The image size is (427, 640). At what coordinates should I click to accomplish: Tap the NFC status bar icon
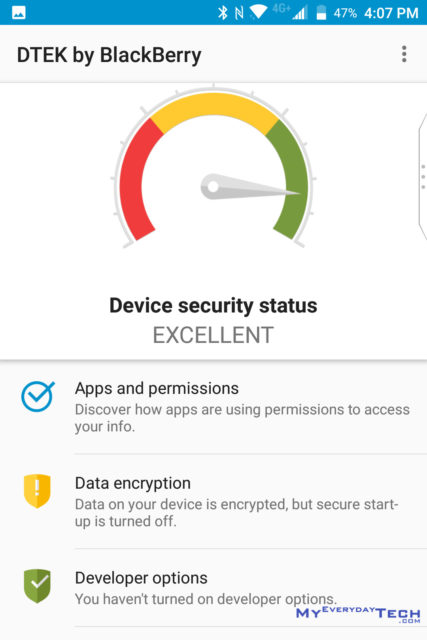[x=239, y=13]
